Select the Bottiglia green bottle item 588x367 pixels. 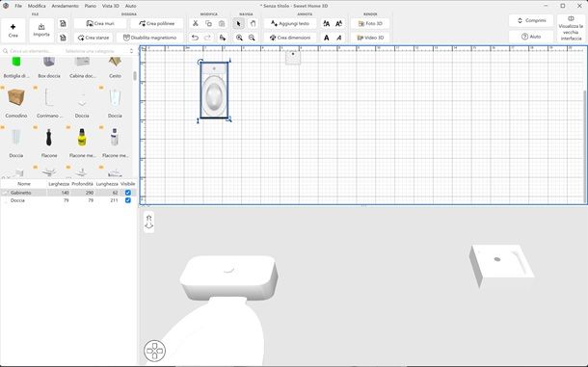[16, 66]
